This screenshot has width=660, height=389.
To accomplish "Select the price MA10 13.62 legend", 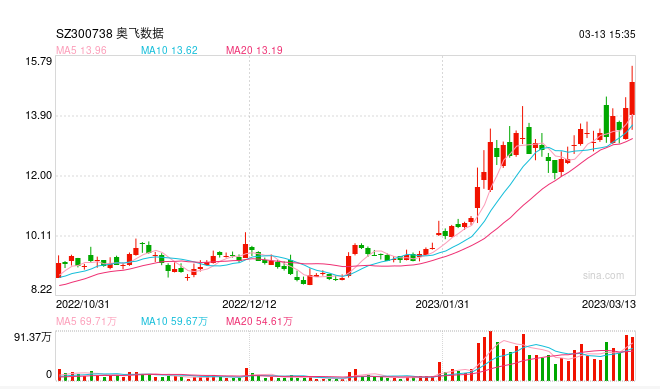I will click(x=169, y=50).
